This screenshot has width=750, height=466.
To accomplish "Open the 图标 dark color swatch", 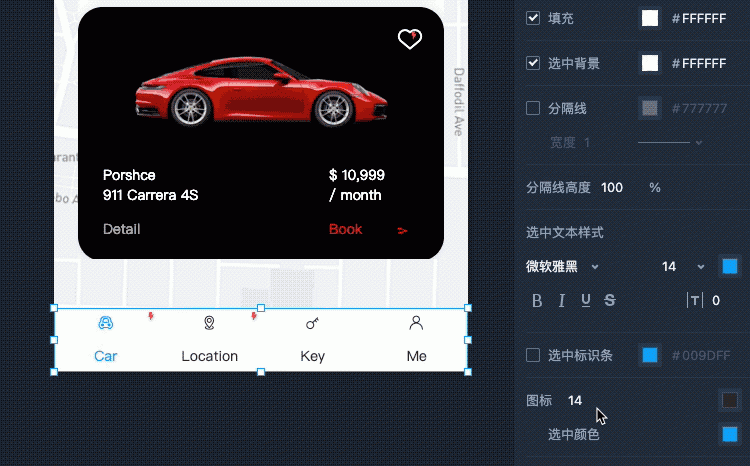I will (729, 400).
